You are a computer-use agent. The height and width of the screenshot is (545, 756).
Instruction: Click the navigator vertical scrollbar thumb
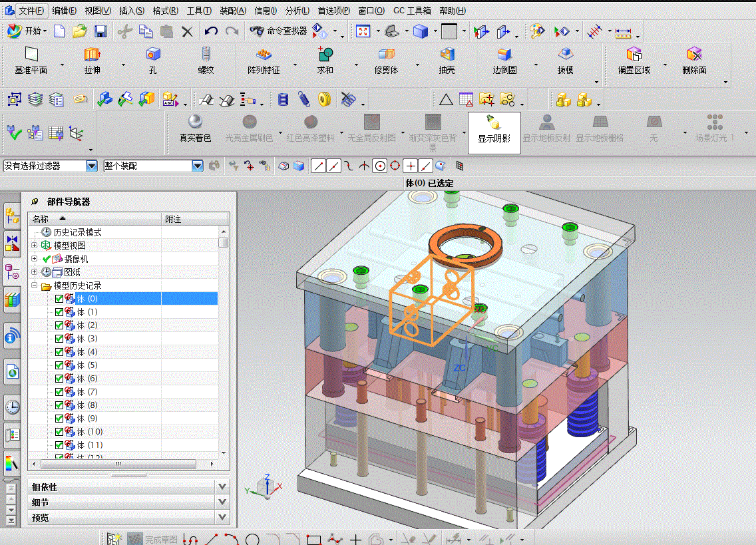point(223,242)
